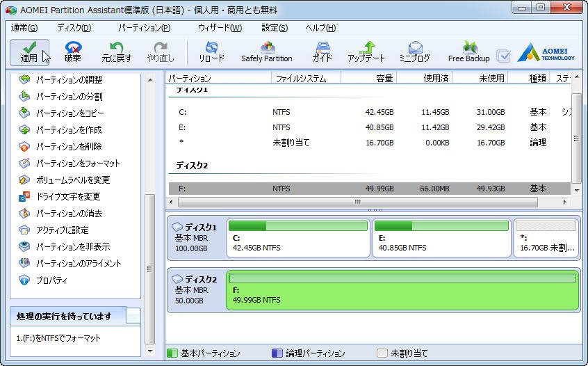
Task: Click the AOMEI Technology logo
Action: [x=546, y=53]
